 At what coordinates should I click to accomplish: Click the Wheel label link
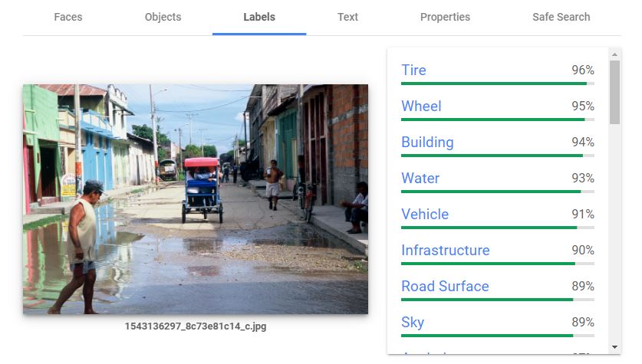pos(421,106)
